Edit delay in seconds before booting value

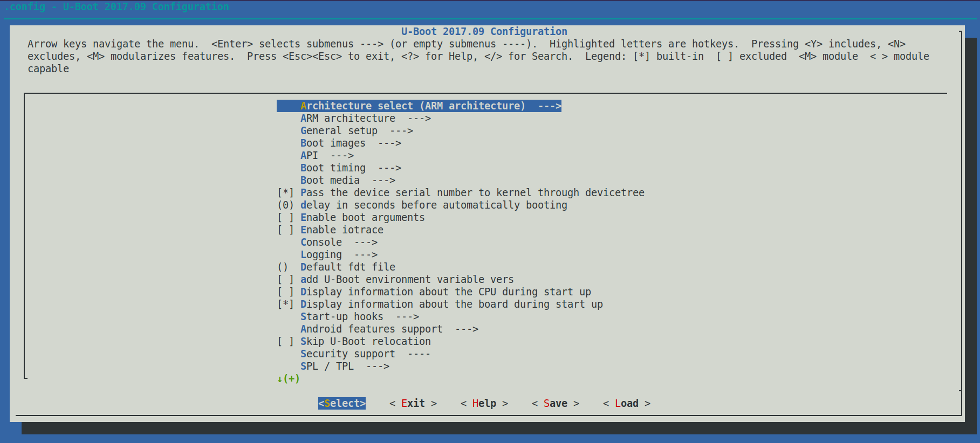click(433, 205)
